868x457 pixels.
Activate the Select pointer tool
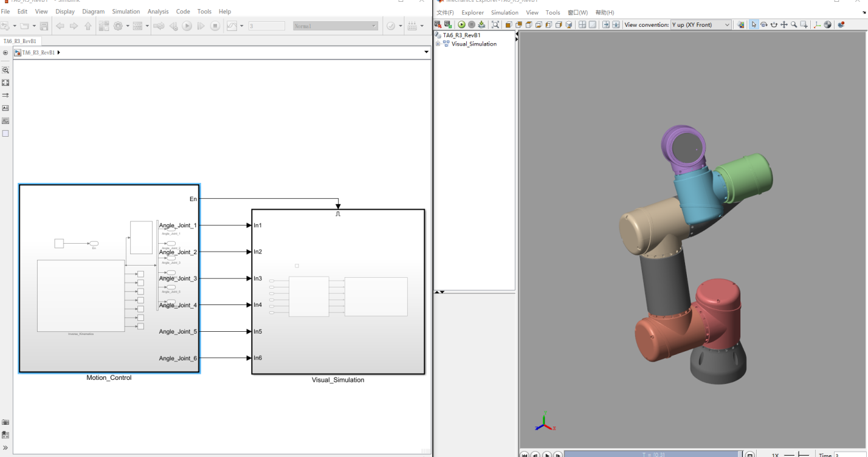click(x=754, y=25)
